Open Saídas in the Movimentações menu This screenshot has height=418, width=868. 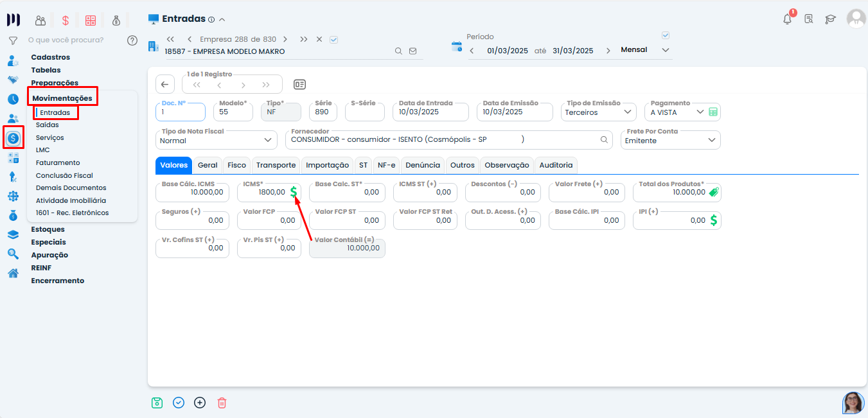click(48, 125)
